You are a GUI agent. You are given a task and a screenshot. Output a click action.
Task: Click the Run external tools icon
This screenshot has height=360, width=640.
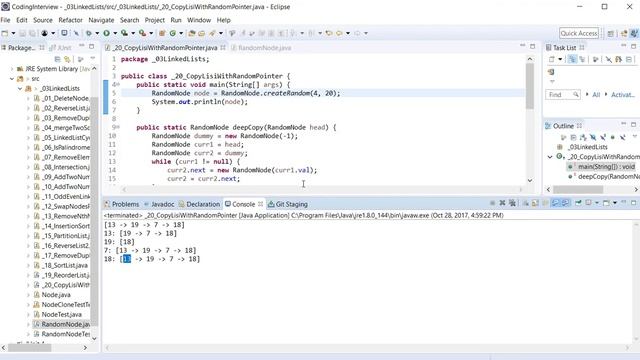coord(142,33)
